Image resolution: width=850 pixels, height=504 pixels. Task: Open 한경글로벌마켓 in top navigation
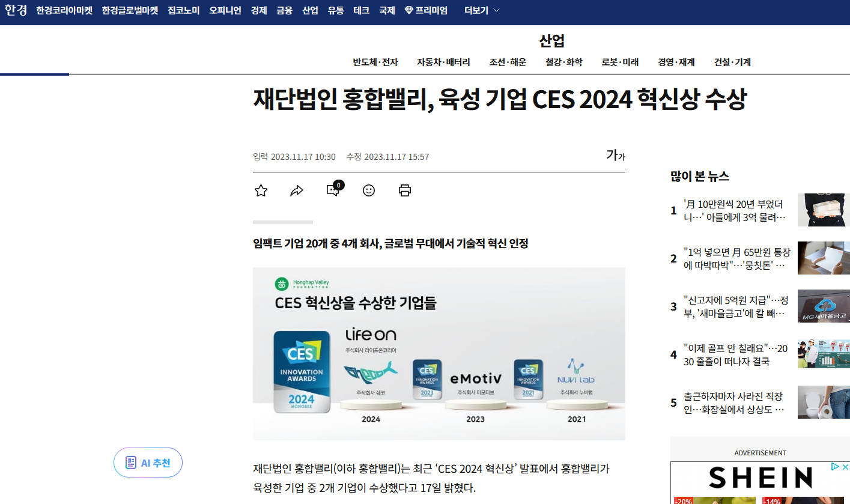point(130,10)
